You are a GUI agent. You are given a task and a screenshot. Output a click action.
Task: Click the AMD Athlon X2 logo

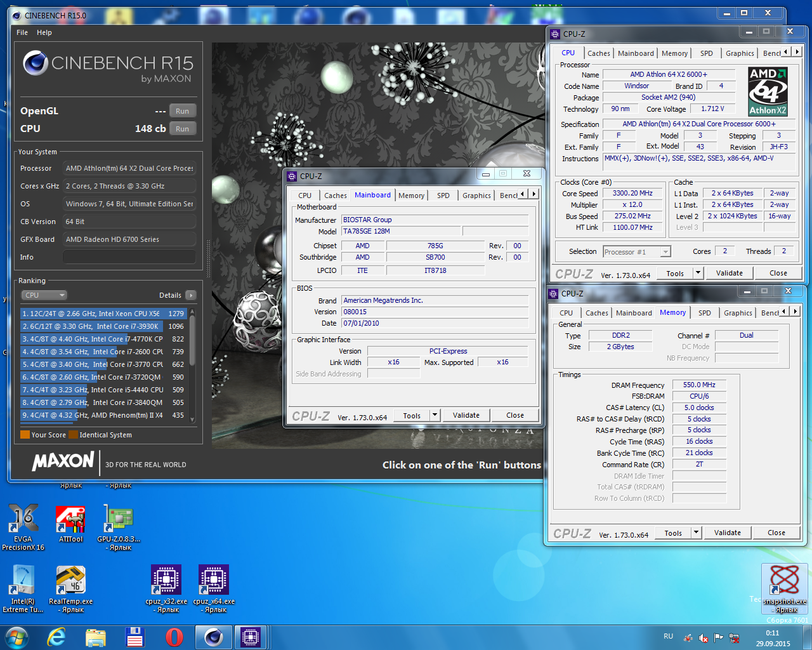[768, 91]
